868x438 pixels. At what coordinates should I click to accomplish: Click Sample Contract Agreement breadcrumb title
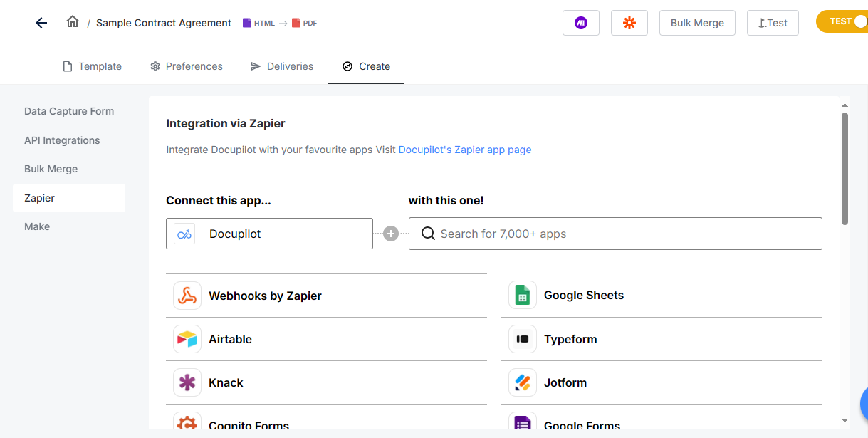[x=164, y=23]
